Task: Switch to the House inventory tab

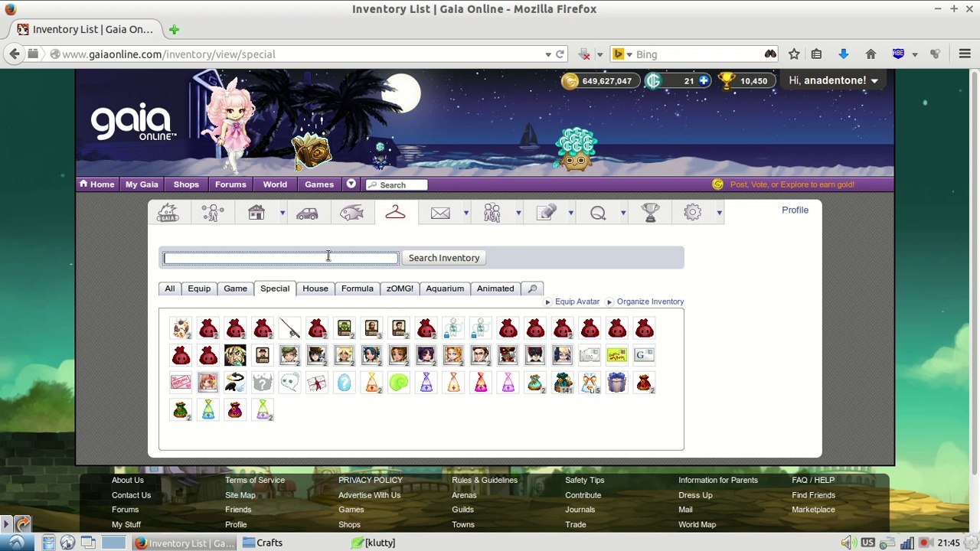Action: coord(315,289)
